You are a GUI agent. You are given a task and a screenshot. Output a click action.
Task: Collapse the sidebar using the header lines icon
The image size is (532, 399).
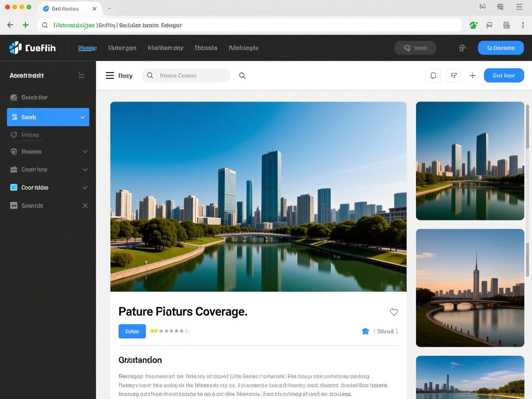[81, 75]
